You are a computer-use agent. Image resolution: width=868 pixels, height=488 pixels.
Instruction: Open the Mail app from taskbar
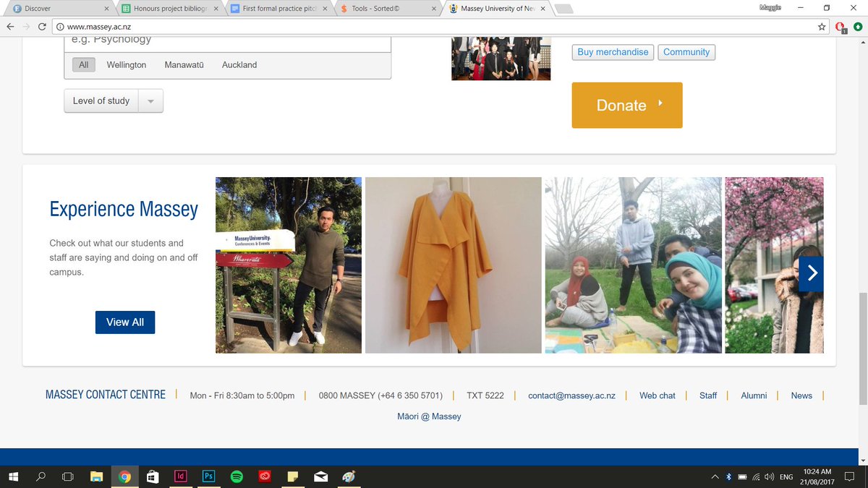[320, 477]
